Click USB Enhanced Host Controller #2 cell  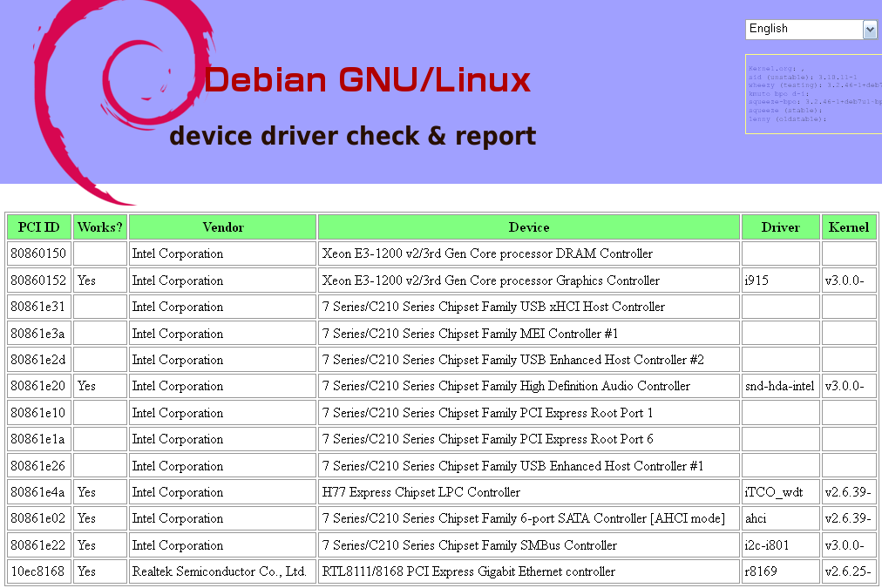click(529, 360)
